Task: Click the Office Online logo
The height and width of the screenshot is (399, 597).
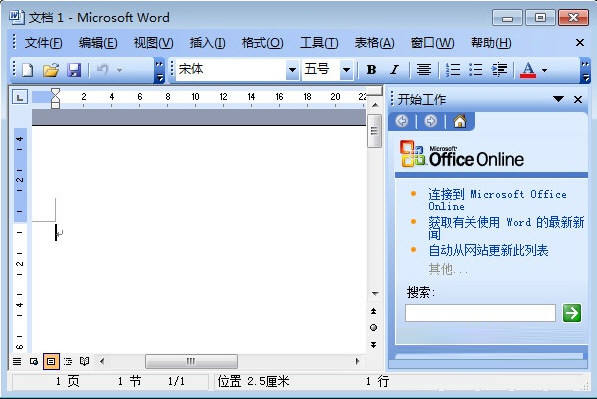Action: [462, 154]
